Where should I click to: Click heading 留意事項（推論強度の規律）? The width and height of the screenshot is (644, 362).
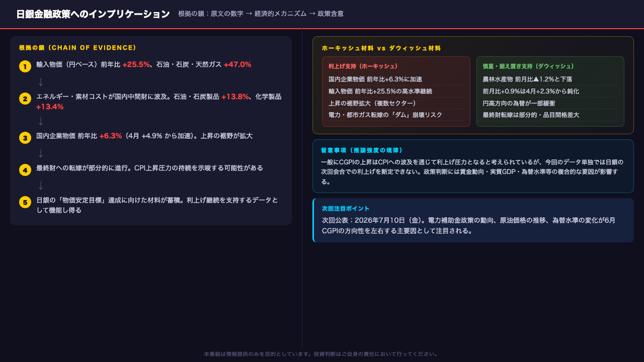(362, 150)
